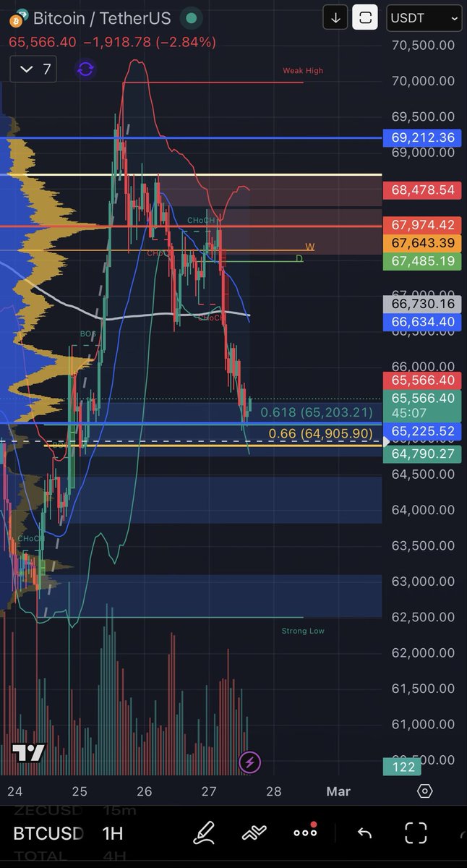Click the 66,634.40 blue price label

click(x=424, y=322)
